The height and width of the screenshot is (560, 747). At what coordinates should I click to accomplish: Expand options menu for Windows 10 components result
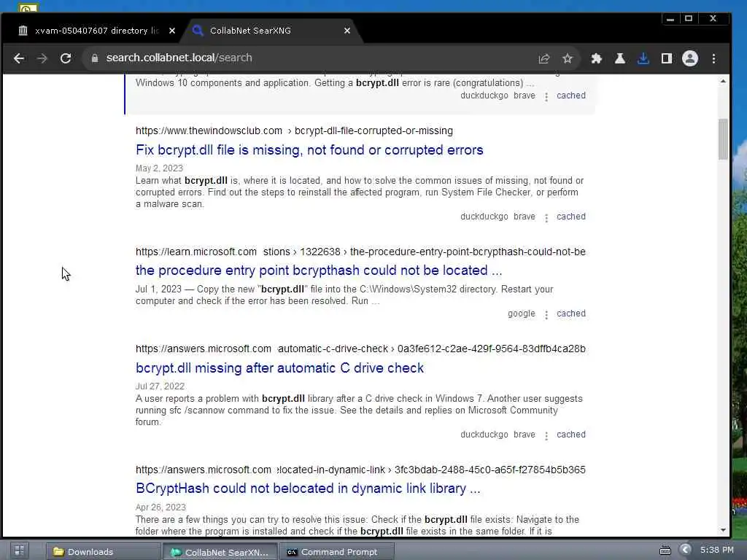pos(546,97)
